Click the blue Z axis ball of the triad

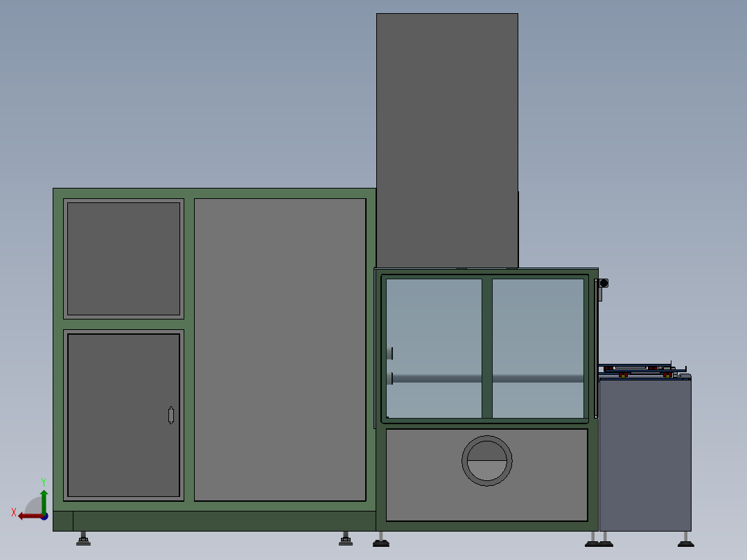tap(45, 516)
